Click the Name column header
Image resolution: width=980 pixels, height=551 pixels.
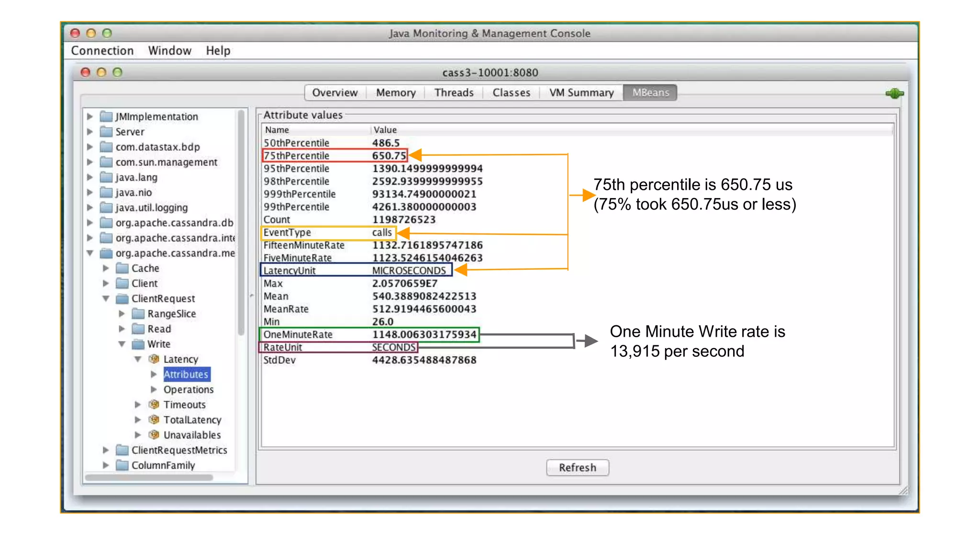click(x=316, y=130)
